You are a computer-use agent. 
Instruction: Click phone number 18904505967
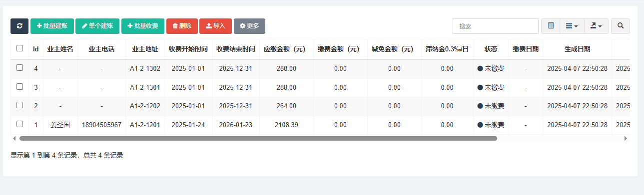pyautogui.click(x=101, y=125)
